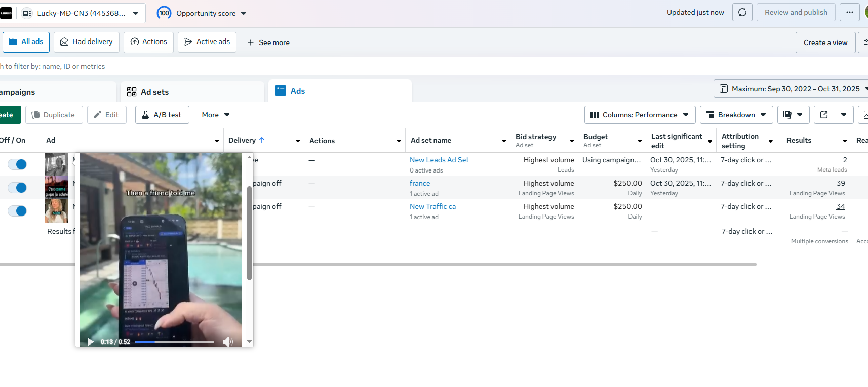Click the table horizontal scrollbar
Image resolution: width=868 pixels, height=387 pixels.
(x=378, y=264)
